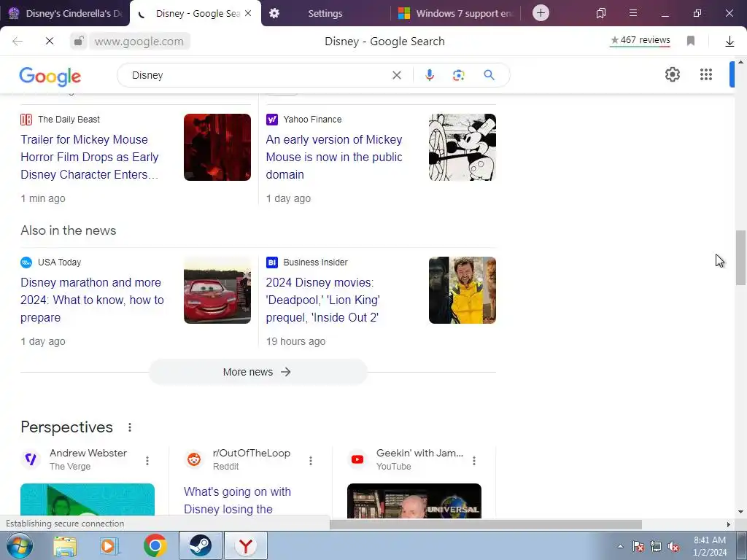747x560 pixels.
Task: Click the www.google.com address field
Action: point(139,42)
